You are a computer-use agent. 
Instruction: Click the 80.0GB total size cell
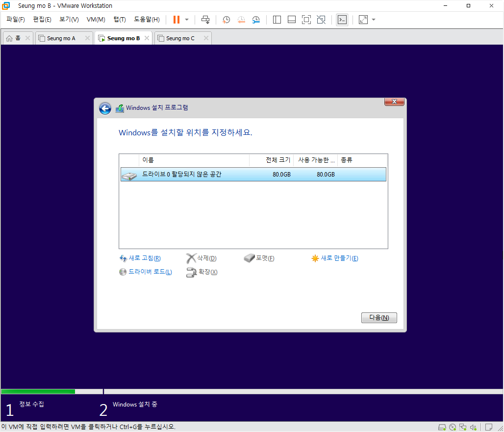tap(281, 174)
